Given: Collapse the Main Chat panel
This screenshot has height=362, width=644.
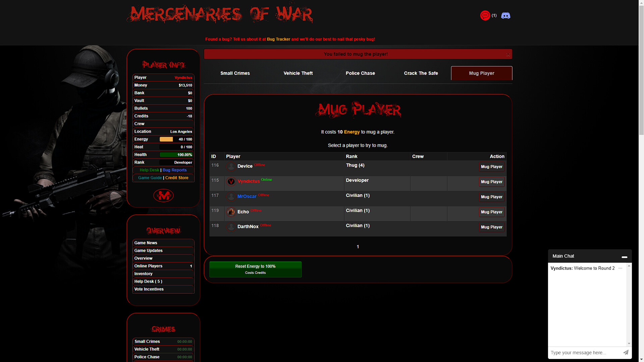Looking at the screenshot, I should coord(625,257).
